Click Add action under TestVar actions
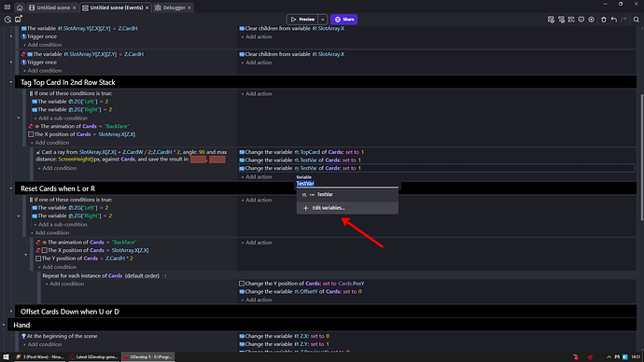 click(257, 177)
